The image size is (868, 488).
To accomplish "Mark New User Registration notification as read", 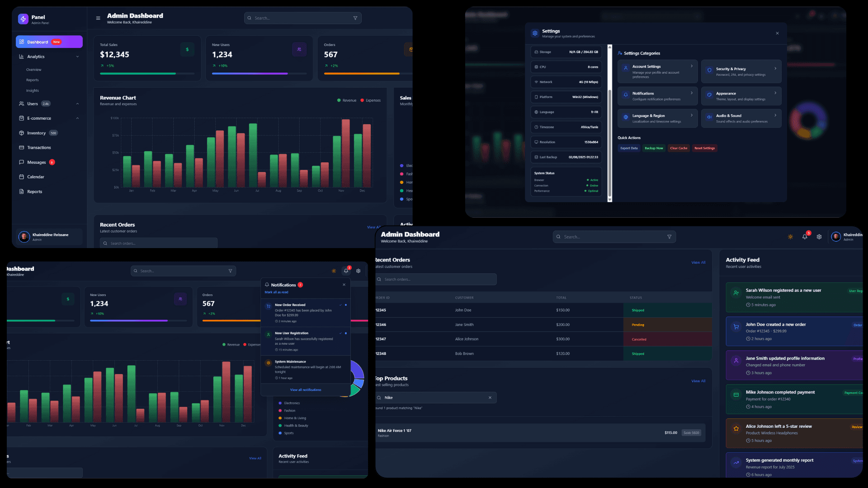I will point(340,333).
